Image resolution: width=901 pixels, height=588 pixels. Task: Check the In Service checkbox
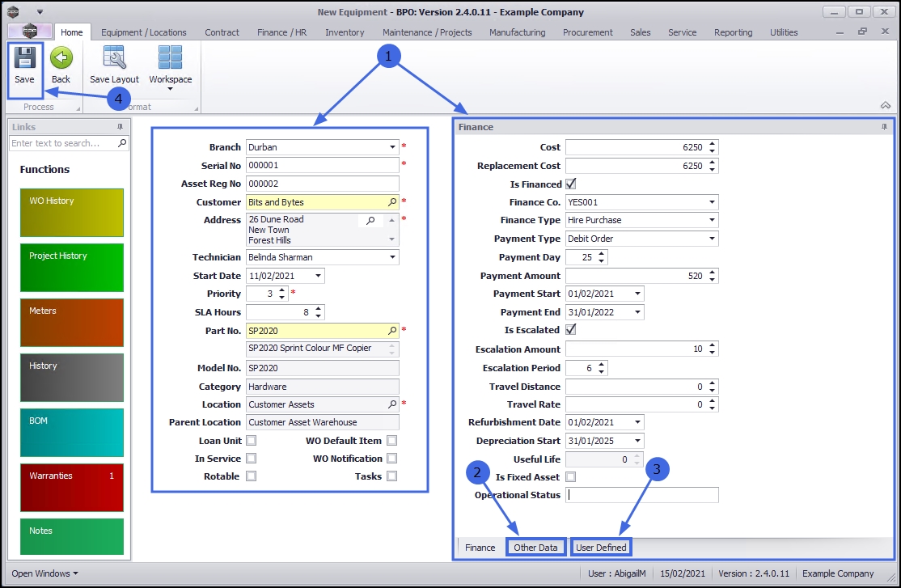click(x=251, y=458)
